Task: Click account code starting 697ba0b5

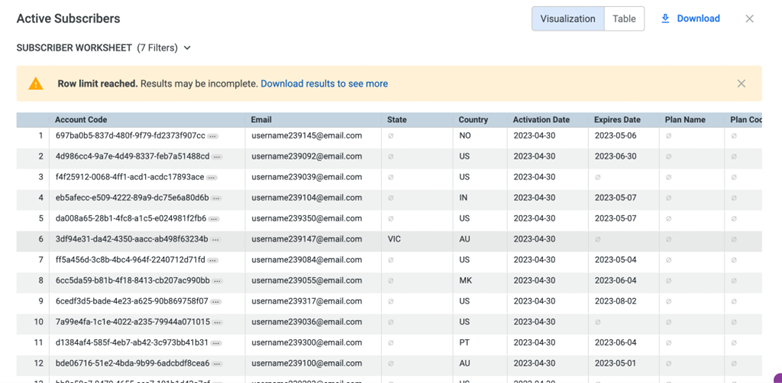Action: [x=130, y=135]
